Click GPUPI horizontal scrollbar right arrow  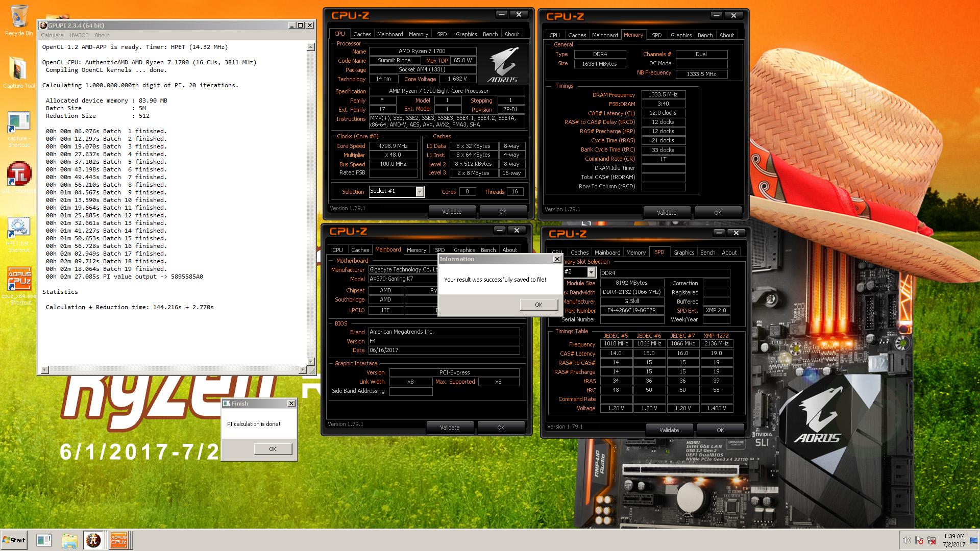click(303, 369)
